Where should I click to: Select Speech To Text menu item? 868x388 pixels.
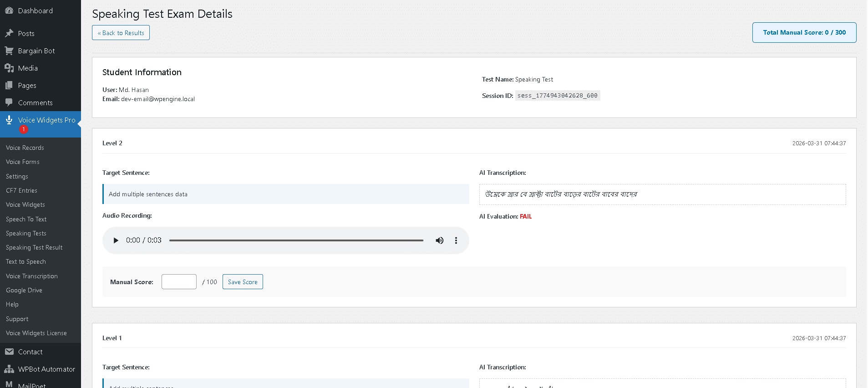coord(26,219)
